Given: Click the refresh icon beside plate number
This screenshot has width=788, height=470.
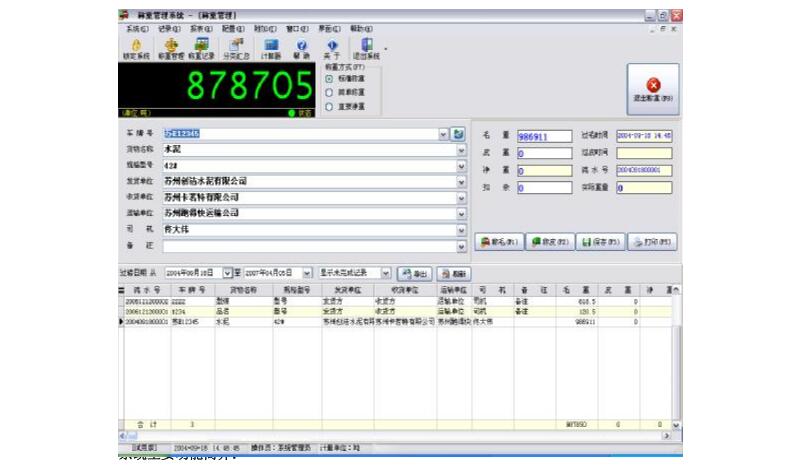Looking at the screenshot, I should (x=458, y=134).
